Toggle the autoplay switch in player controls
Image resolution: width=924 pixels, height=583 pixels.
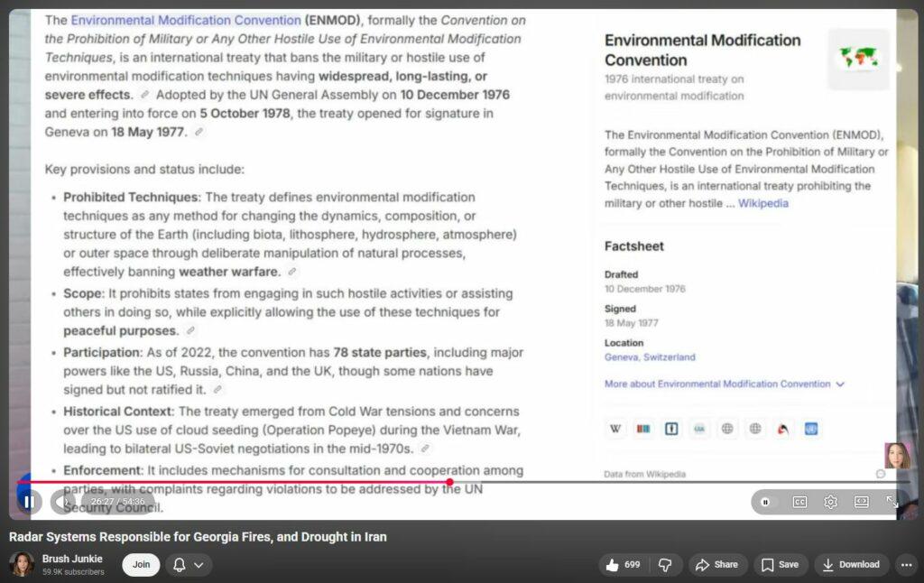[x=765, y=503]
